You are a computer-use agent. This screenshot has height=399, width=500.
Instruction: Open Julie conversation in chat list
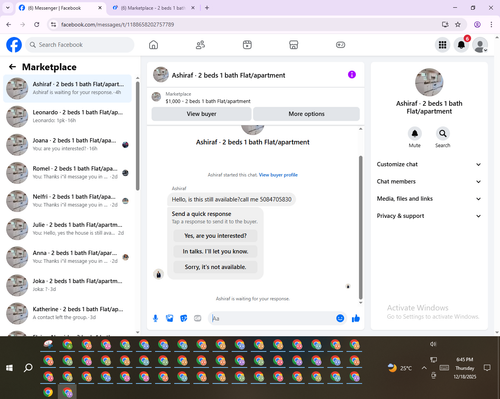[x=68, y=229]
